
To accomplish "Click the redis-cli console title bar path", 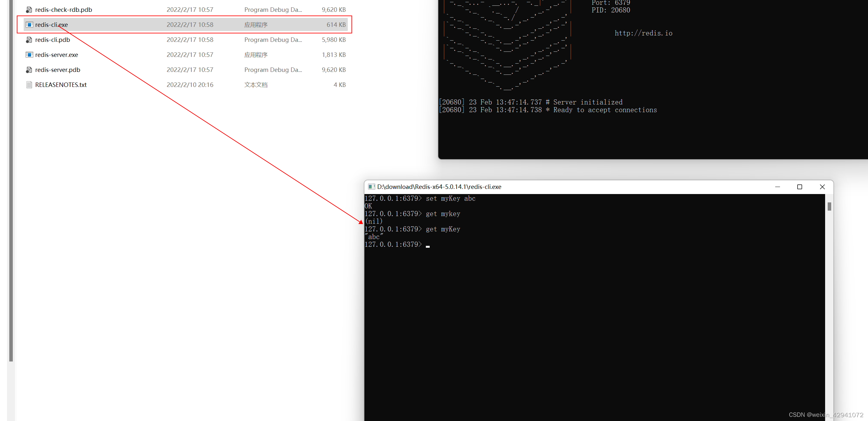I will (x=439, y=187).
